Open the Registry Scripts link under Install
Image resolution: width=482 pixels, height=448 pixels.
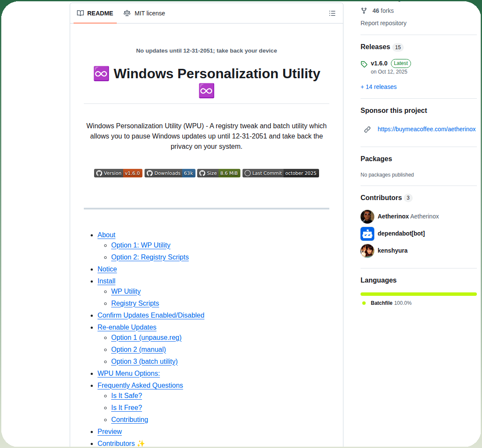(x=135, y=304)
